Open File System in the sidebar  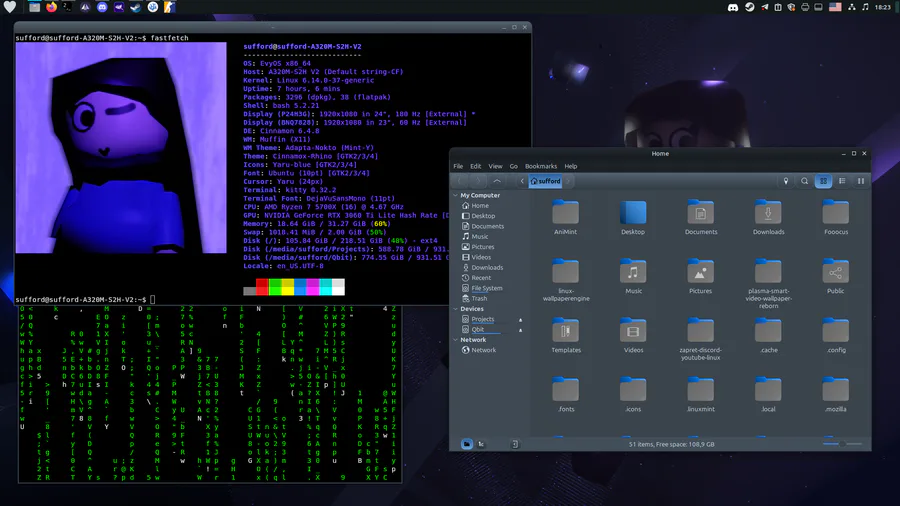click(x=488, y=289)
